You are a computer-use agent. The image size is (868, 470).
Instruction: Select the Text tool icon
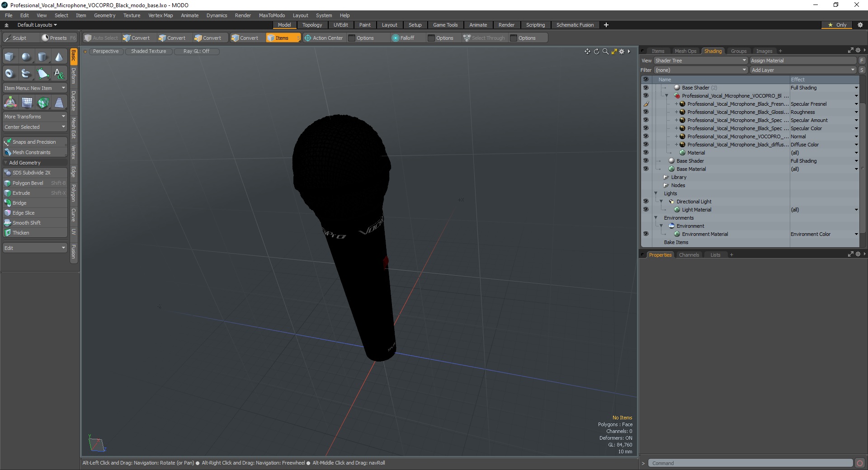coord(59,73)
